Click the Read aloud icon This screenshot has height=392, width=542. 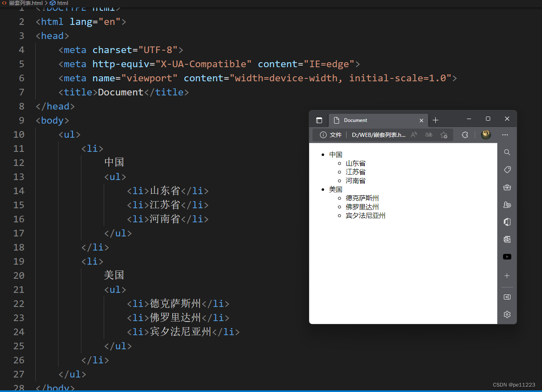[414, 135]
